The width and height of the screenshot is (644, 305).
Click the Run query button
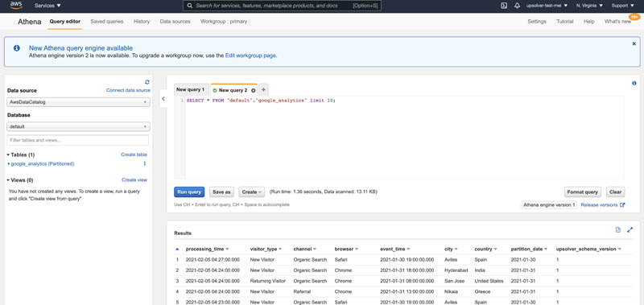[189, 192]
